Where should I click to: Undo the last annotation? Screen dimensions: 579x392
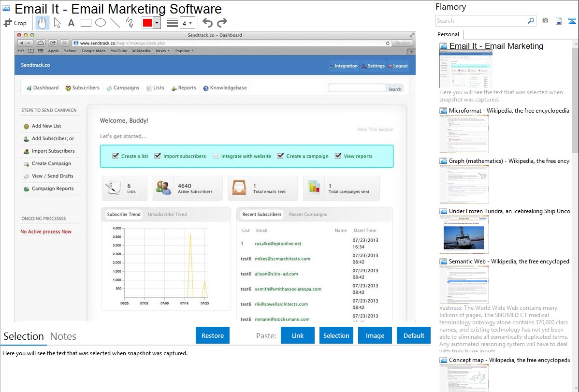point(207,23)
